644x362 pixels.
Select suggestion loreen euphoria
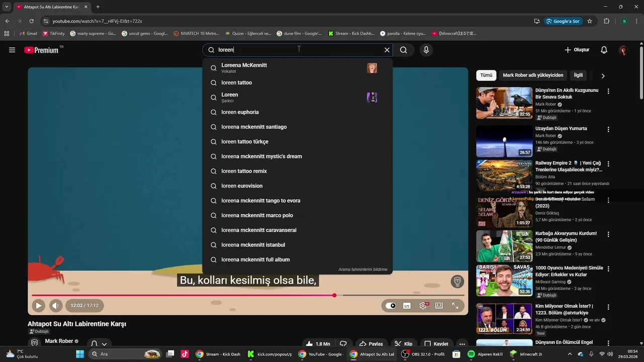tap(297, 112)
